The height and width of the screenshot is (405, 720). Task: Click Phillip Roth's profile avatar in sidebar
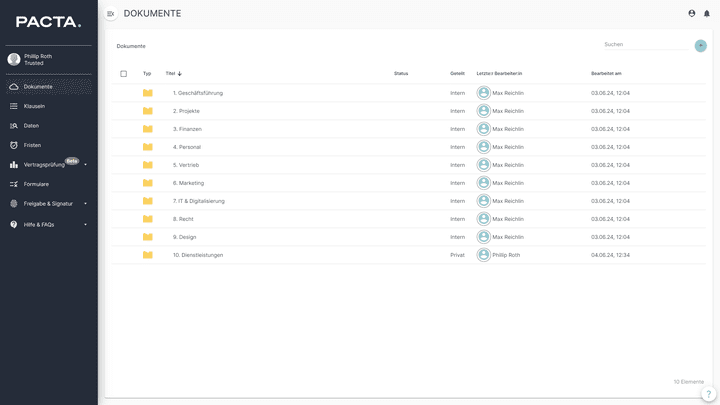[x=14, y=59]
